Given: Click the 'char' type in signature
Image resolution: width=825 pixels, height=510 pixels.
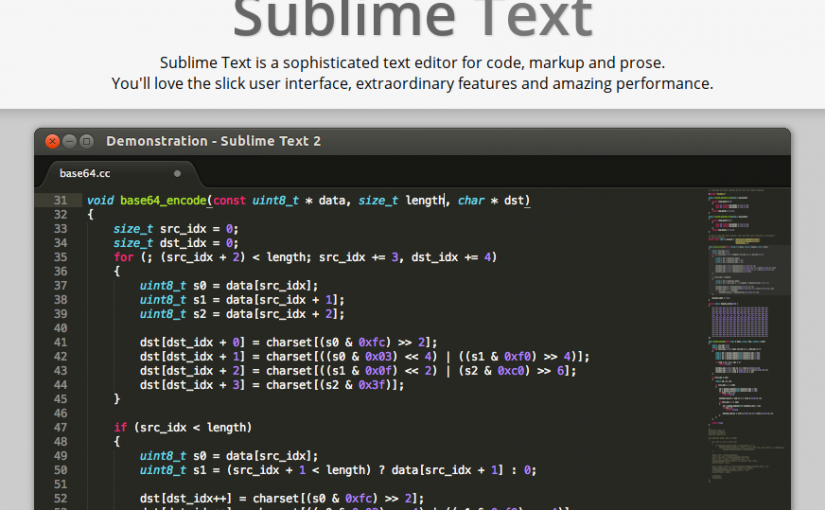Looking at the screenshot, I should point(471,201).
